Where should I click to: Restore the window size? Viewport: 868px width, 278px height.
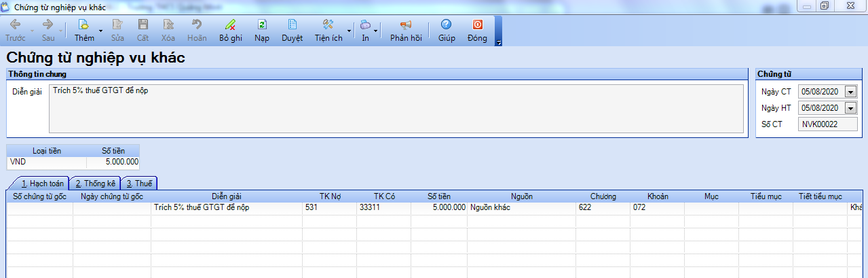tap(824, 5)
